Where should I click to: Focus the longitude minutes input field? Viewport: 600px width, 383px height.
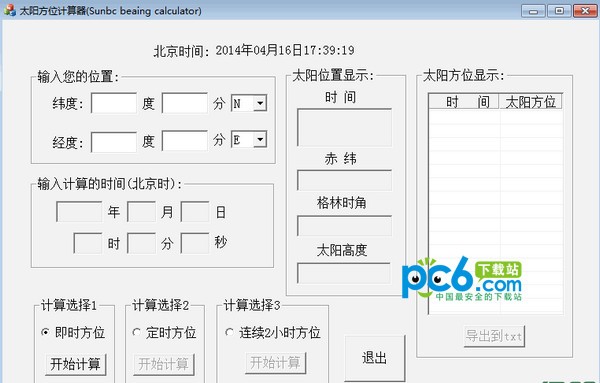click(185, 141)
